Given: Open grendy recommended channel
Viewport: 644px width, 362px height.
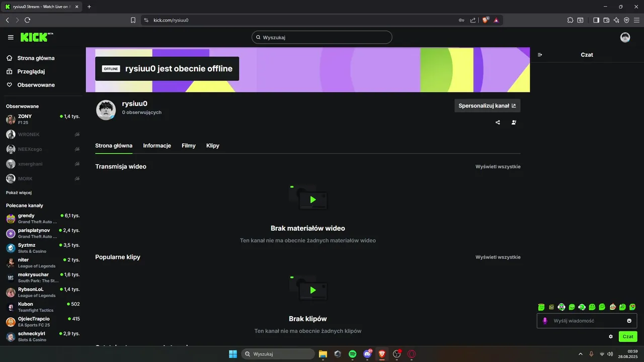Looking at the screenshot, I should 43,218.
